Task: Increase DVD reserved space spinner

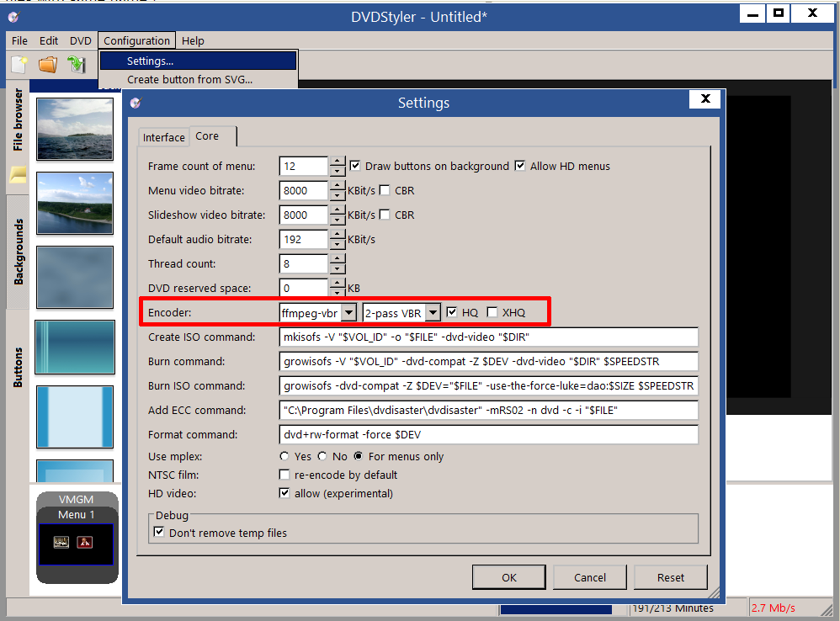Action: tap(337, 284)
